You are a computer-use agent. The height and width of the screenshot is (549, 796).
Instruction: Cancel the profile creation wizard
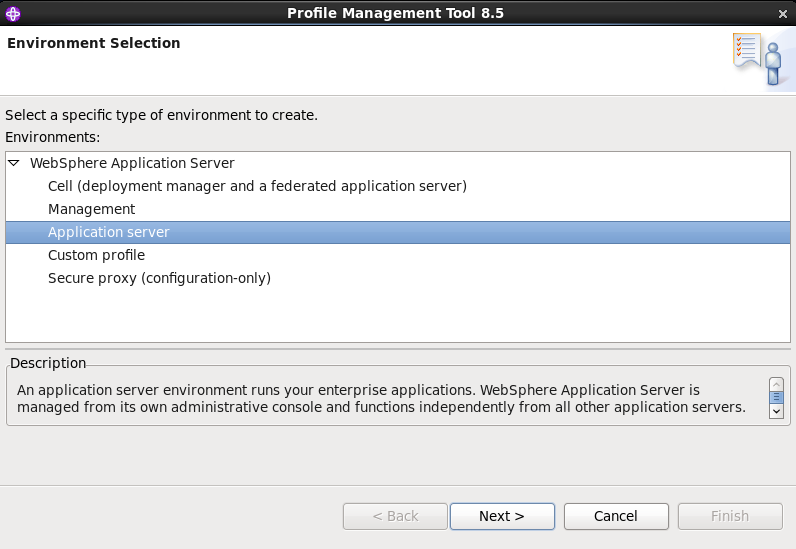[616, 516]
